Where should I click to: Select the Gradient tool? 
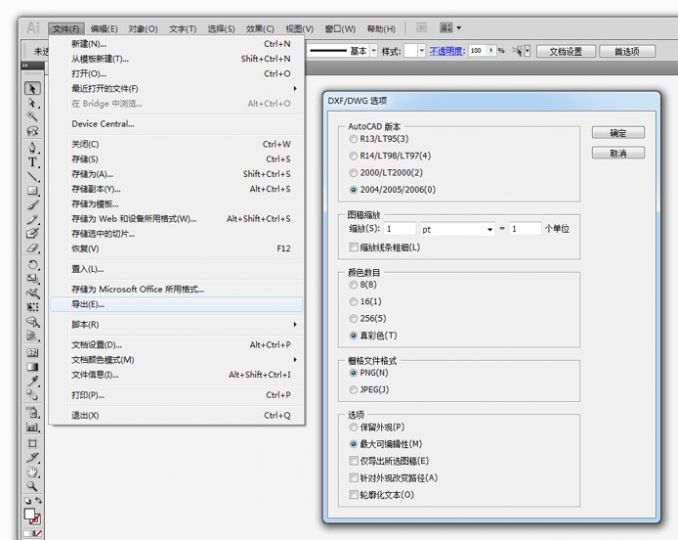(32, 367)
